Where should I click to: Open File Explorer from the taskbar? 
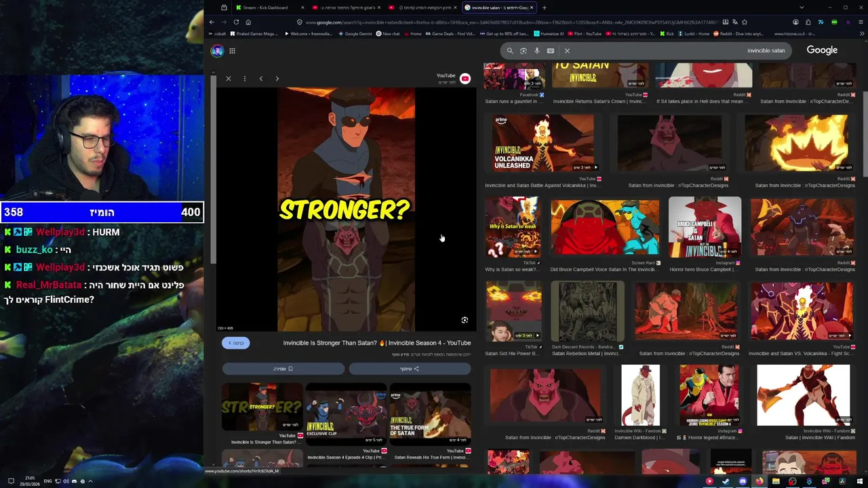(x=776, y=481)
